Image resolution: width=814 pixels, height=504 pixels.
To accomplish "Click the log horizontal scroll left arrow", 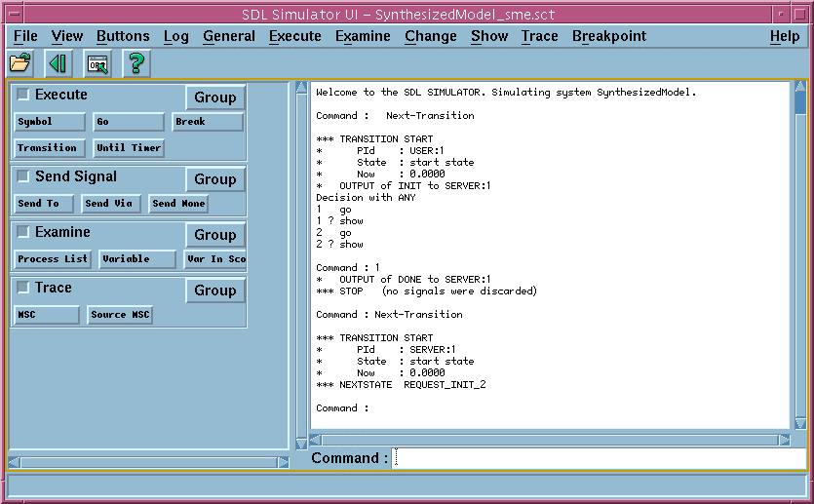I will pos(315,441).
